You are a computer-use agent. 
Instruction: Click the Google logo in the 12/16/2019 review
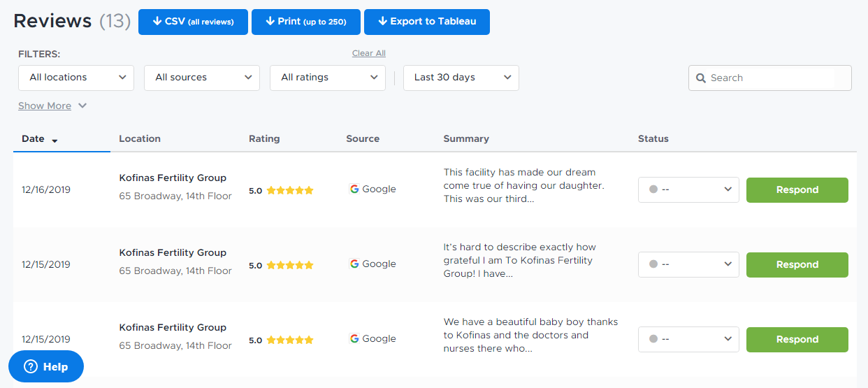354,189
